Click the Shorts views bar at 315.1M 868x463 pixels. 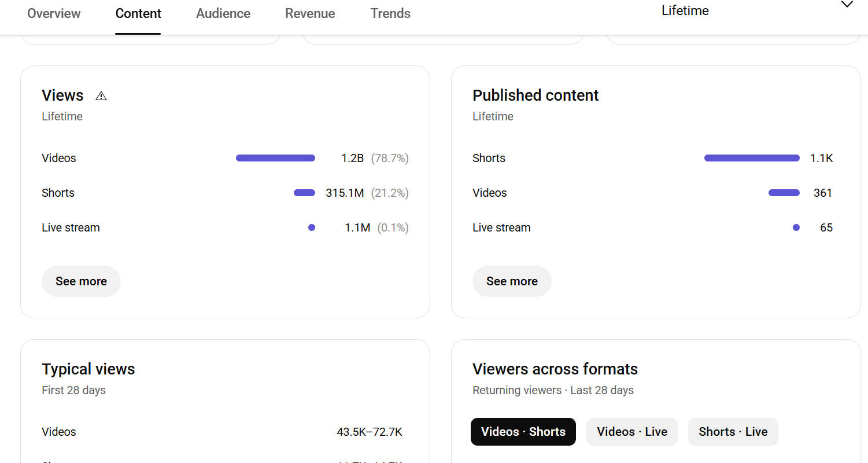[x=304, y=193]
